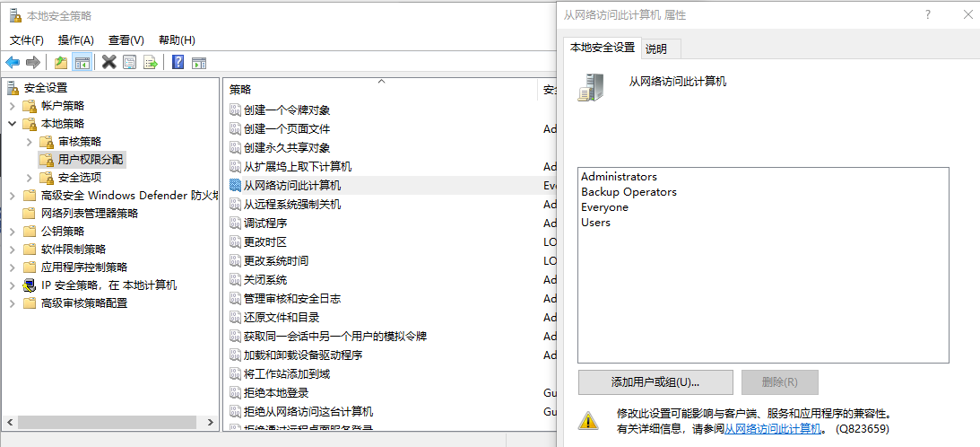Click the policy icon beside 创建一个令牌对象
The height and width of the screenshot is (447, 980).
(235, 110)
